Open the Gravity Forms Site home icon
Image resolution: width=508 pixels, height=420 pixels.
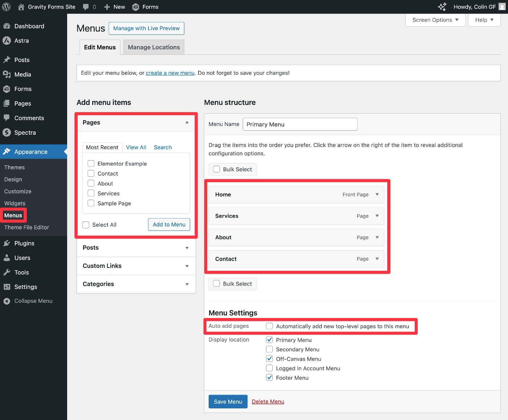pos(21,7)
